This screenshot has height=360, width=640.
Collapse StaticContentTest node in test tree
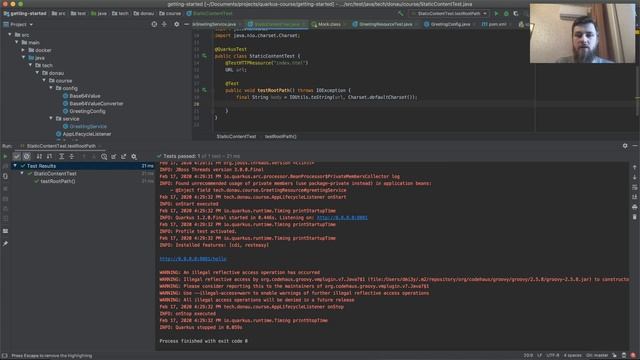click(x=22, y=173)
